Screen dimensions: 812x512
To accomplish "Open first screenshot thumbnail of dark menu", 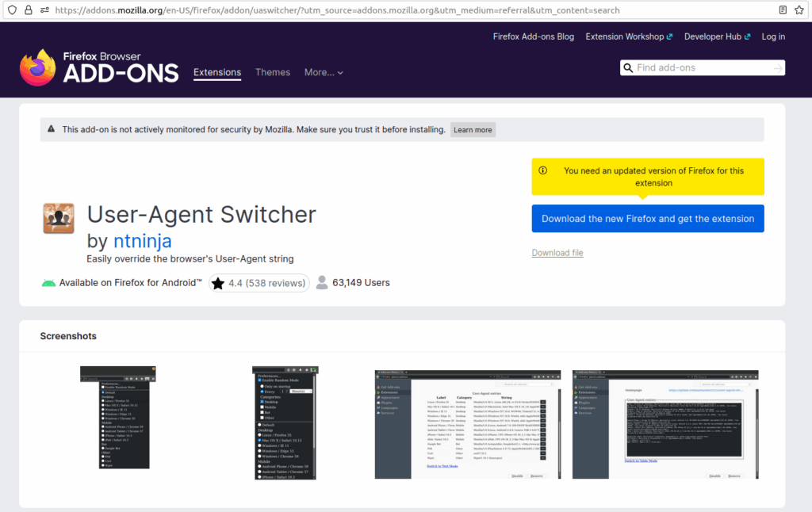I will click(118, 418).
